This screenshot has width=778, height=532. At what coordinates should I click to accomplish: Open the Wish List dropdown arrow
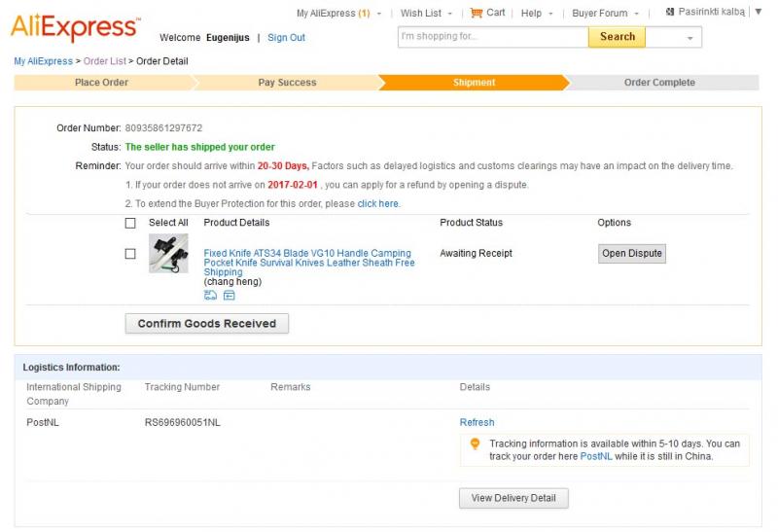(450, 14)
